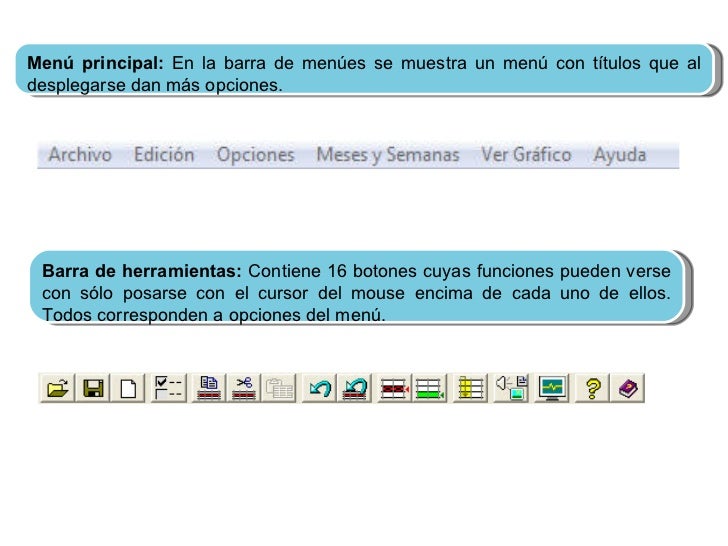Click the greyed-out paste icon
This screenshot has height=546, width=728.
[x=279, y=388]
